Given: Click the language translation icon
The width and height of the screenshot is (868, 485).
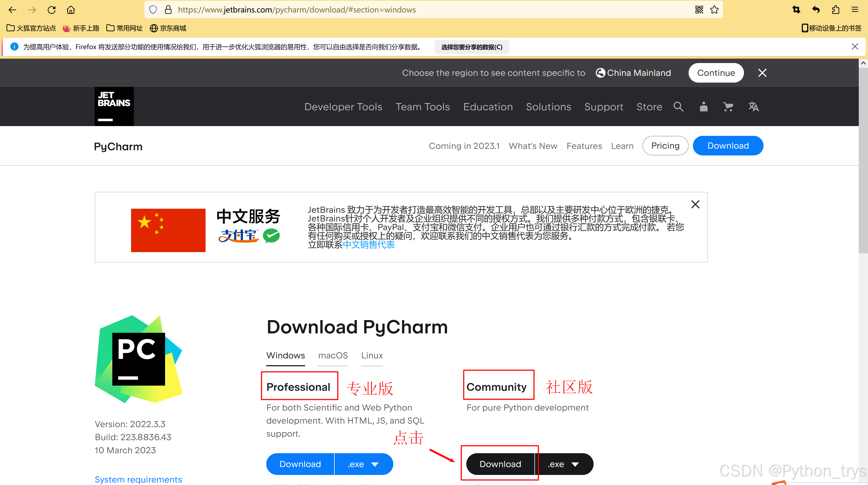Looking at the screenshot, I should 753,107.
